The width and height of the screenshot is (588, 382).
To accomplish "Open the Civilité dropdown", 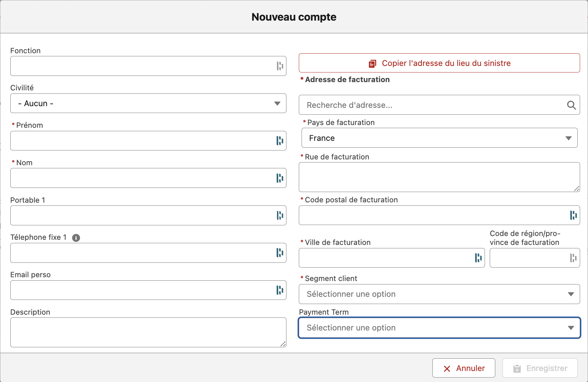I will click(148, 103).
